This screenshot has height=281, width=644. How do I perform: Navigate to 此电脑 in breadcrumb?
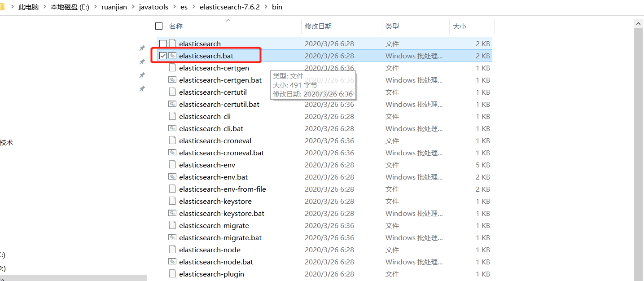(x=29, y=7)
